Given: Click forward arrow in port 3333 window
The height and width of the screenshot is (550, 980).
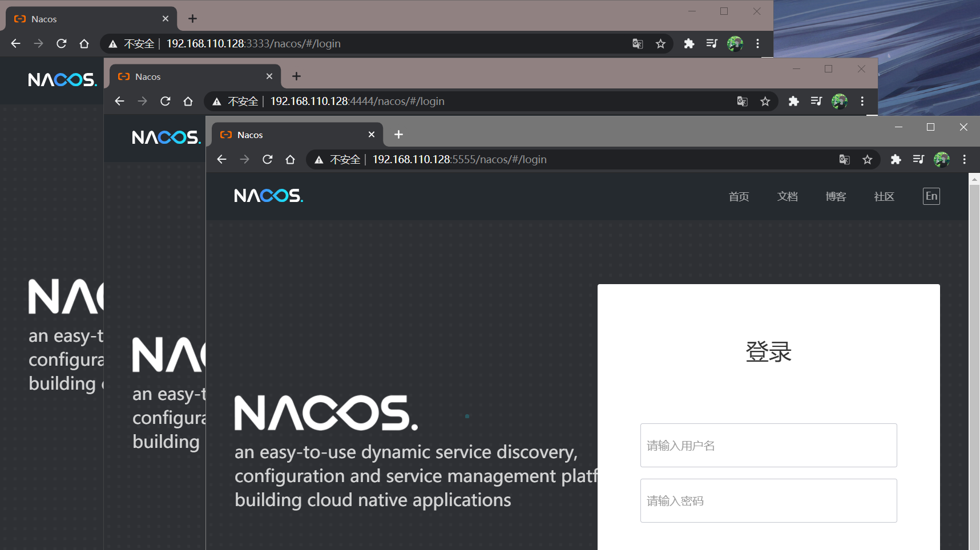Looking at the screenshot, I should (x=39, y=44).
